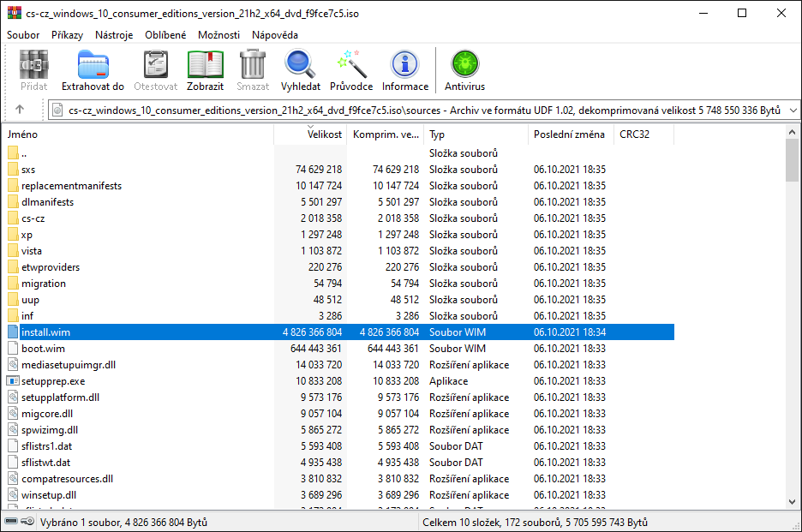Sort by Jméno column header

click(138, 134)
